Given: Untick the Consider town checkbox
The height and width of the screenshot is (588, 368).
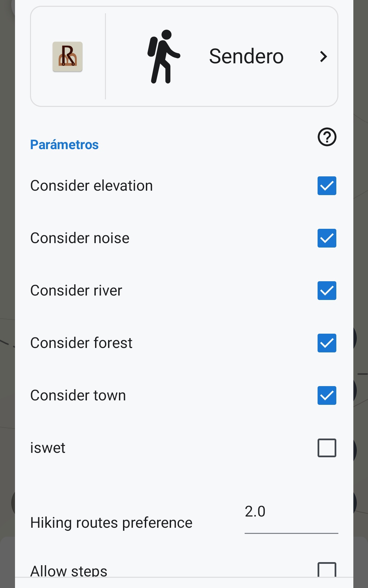Looking at the screenshot, I should pos(327,395).
